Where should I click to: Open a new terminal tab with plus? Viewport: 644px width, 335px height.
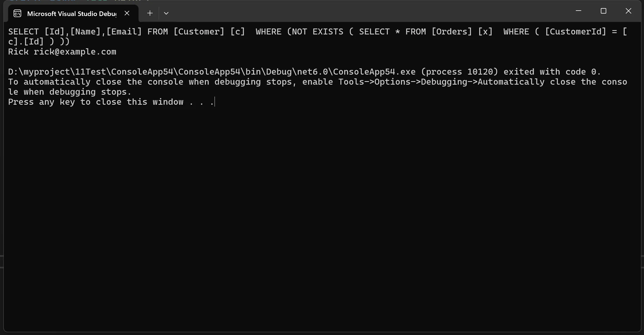(150, 13)
